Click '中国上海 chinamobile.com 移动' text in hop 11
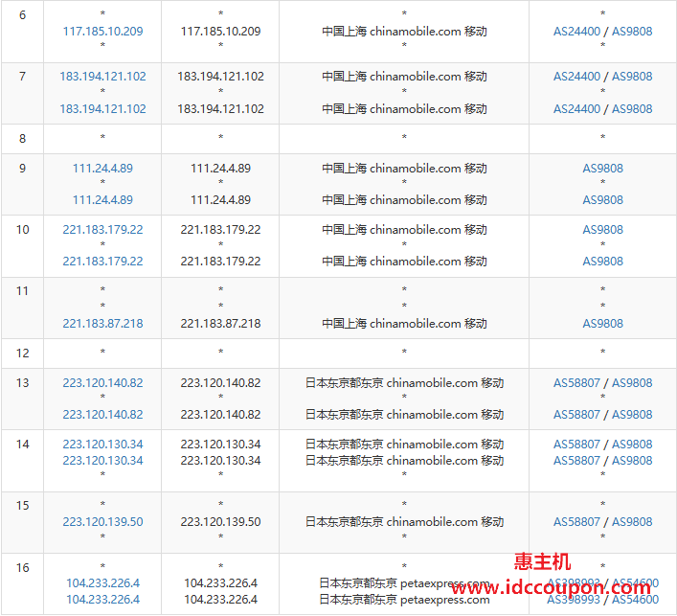 tap(404, 323)
